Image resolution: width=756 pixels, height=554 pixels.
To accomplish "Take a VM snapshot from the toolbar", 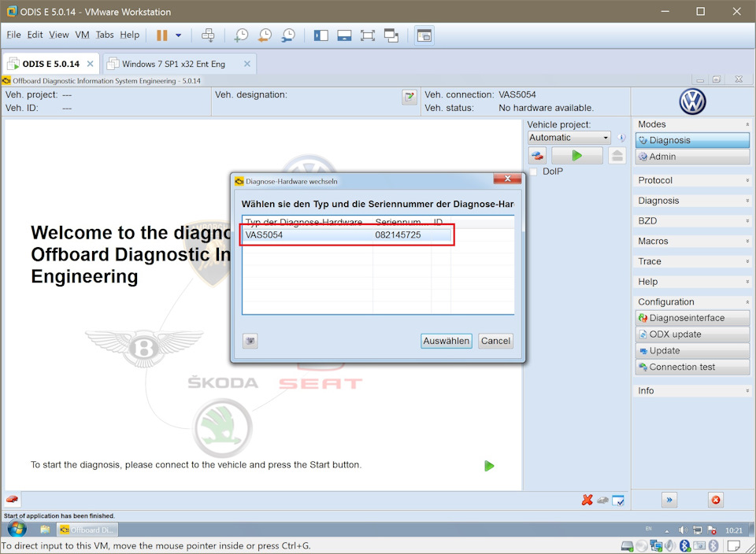I will (x=241, y=35).
